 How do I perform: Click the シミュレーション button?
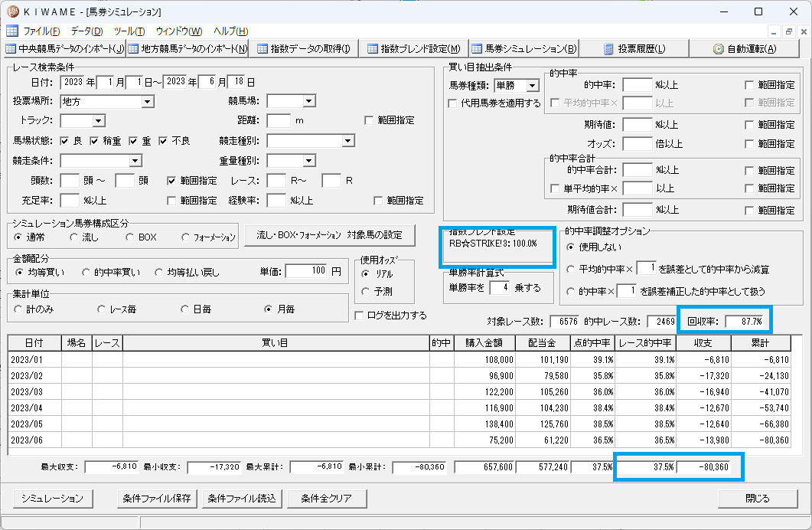(x=52, y=499)
